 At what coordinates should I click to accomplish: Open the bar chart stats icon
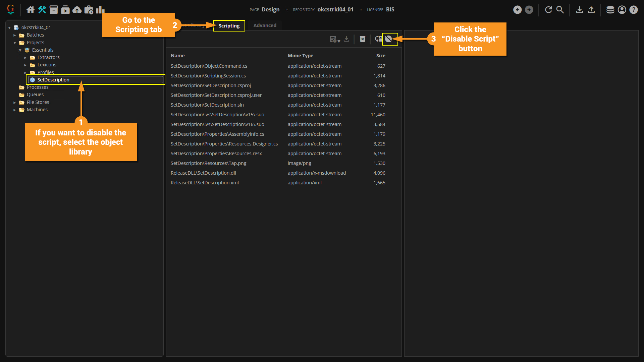(x=100, y=10)
